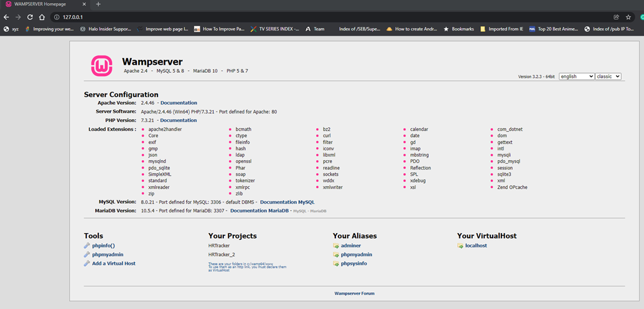Click the site info icon in address bar
This screenshot has height=309, width=644.
(x=57, y=17)
